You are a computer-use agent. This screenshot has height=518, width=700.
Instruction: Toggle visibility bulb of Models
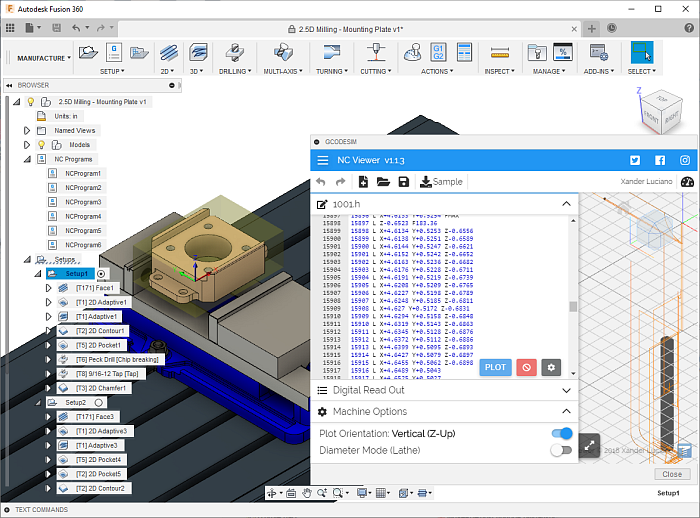pyautogui.click(x=42, y=145)
